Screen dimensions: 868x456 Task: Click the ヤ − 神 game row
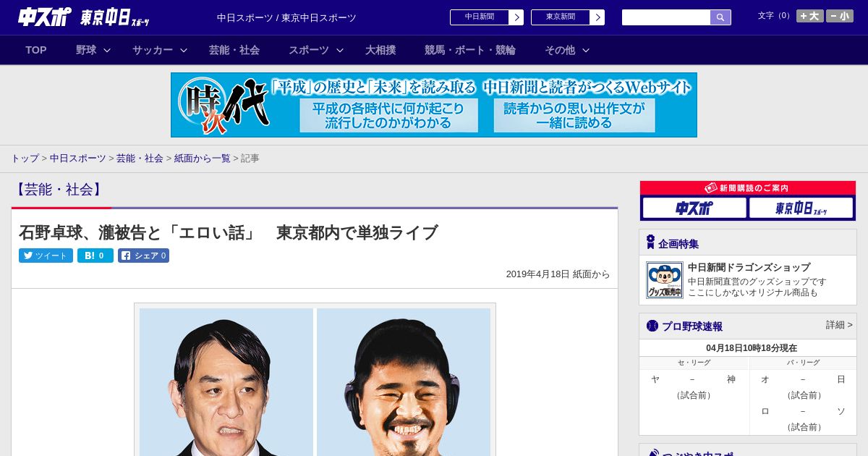pyautogui.click(x=694, y=379)
